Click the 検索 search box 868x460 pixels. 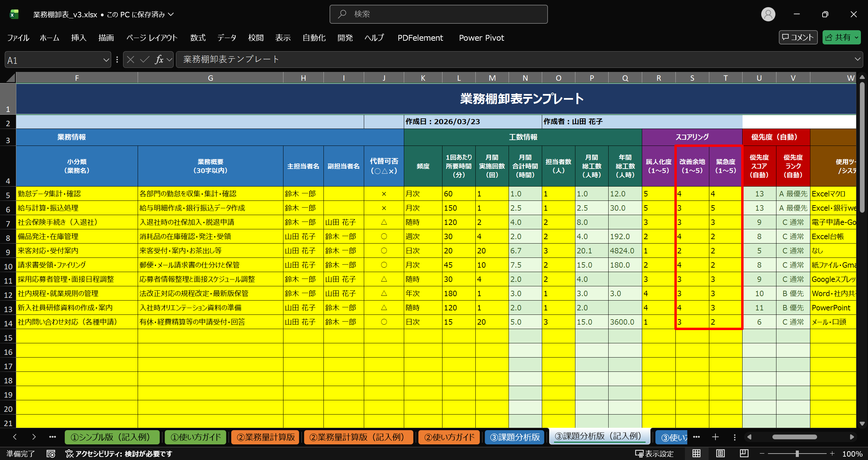tap(438, 14)
